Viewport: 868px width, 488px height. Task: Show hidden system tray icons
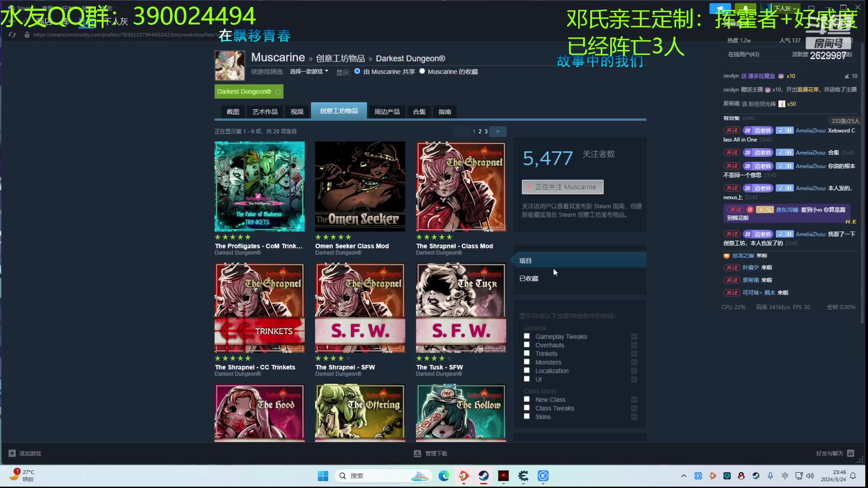coord(684,476)
